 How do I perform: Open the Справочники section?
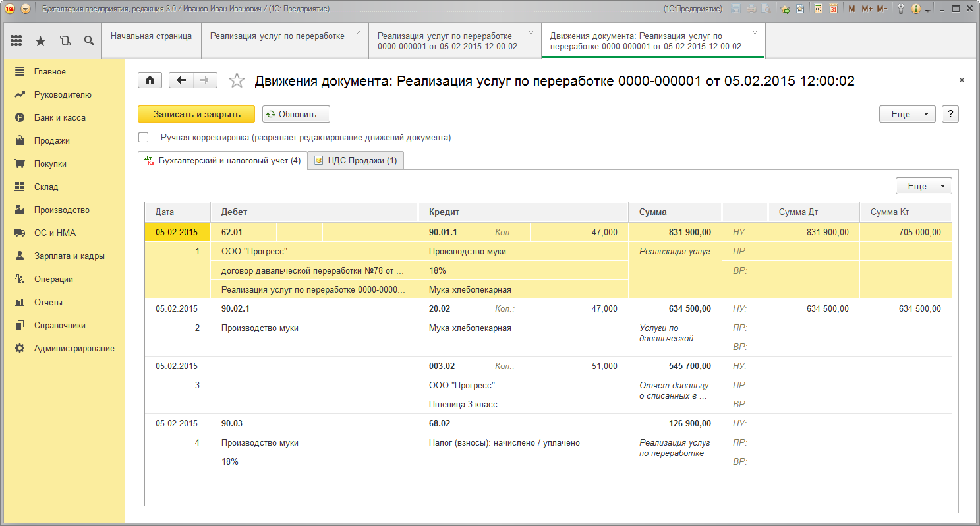(63, 325)
